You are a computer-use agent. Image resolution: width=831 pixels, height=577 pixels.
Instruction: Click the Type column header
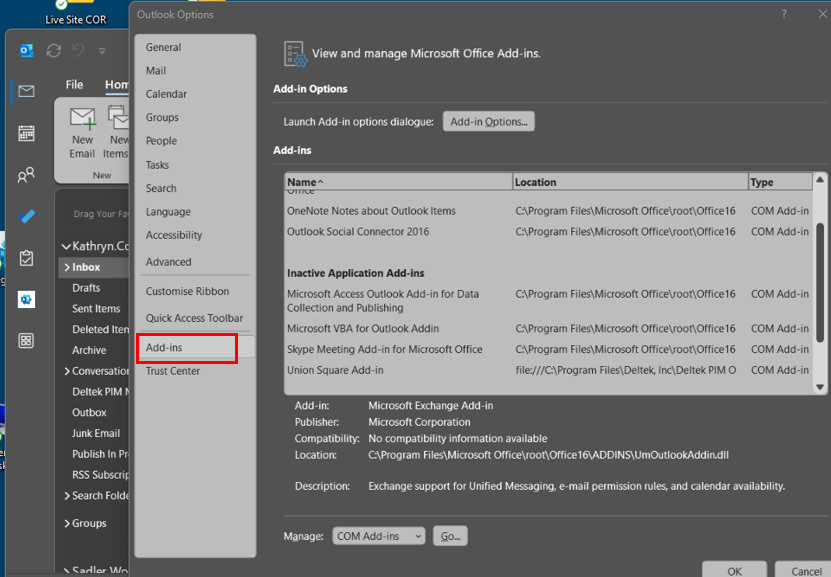point(780,182)
